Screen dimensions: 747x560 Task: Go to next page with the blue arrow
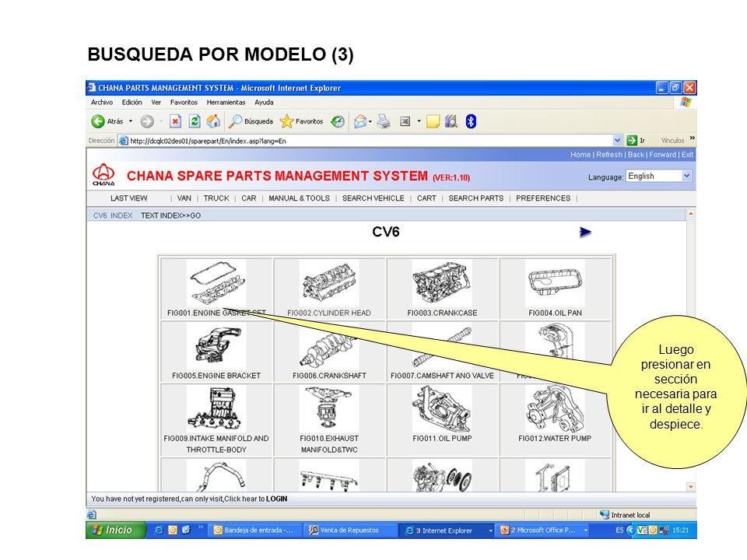pyautogui.click(x=585, y=232)
